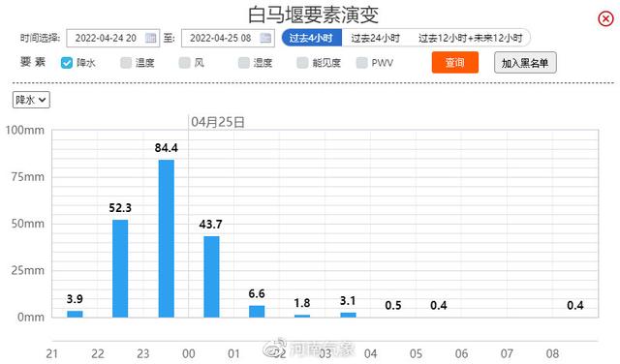Open start date calendar picker icon
620x364 pixels.
pyautogui.click(x=151, y=38)
